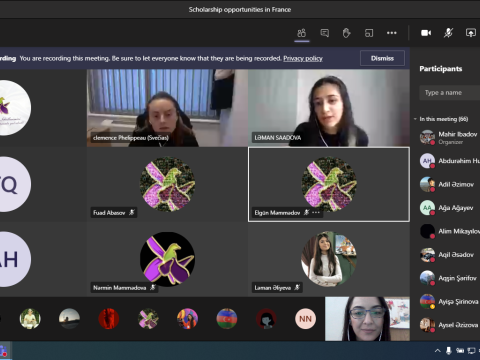Click the Azerbaijan flag avatar in bottom strip
The image size is (480, 360).
coord(227,319)
